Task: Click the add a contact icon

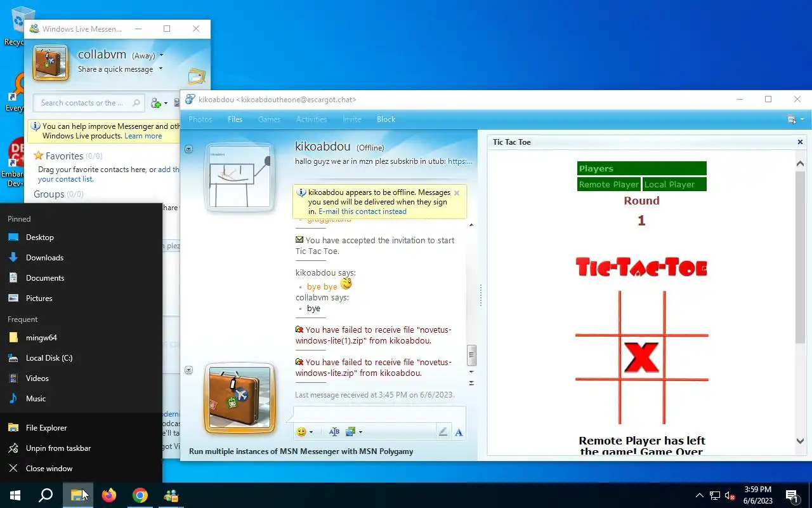Action: 156,103
